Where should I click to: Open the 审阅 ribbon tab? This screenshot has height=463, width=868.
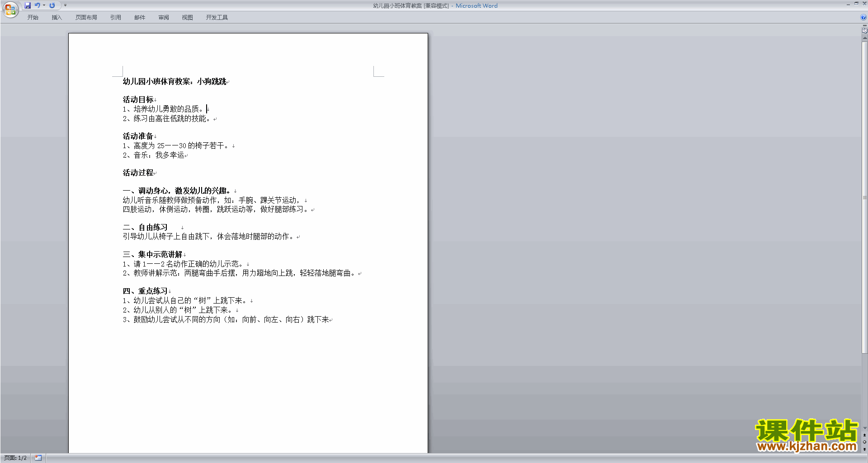[x=164, y=17]
